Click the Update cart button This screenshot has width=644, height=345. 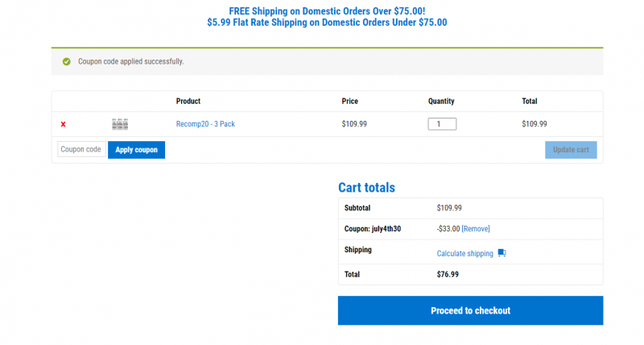(x=571, y=150)
